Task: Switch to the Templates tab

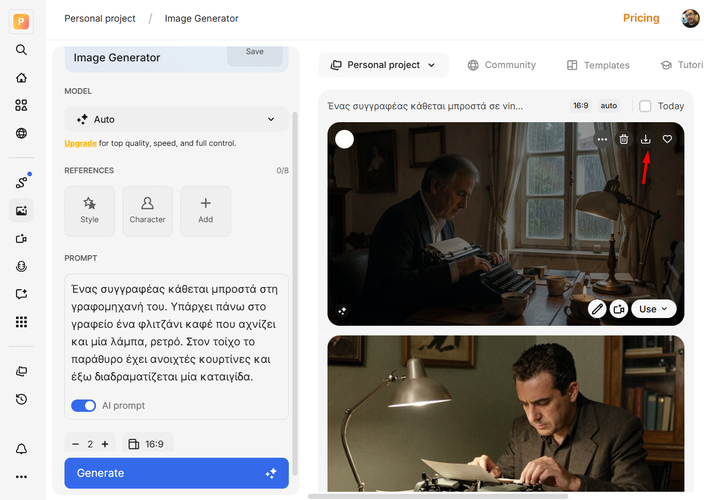Action: pos(598,65)
